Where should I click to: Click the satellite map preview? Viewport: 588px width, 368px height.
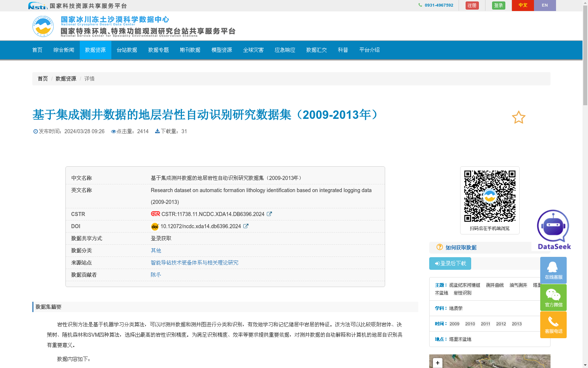pos(490,361)
